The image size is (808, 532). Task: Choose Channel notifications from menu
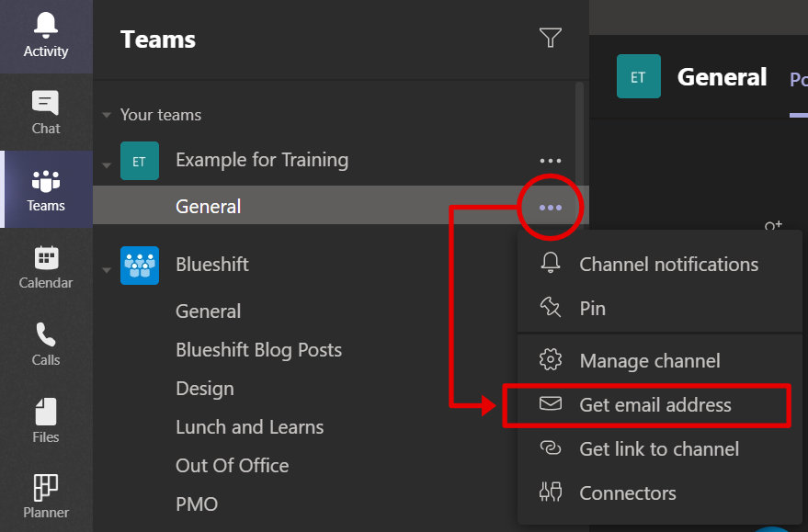(x=660, y=264)
